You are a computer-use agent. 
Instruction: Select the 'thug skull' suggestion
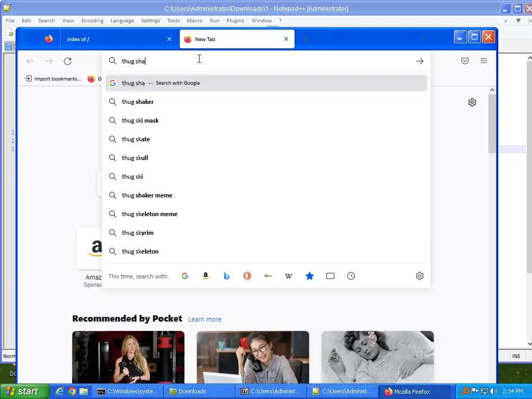point(266,158)
